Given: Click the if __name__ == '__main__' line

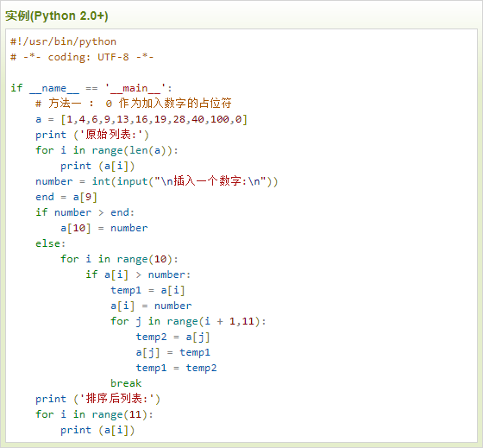Looking at the screenshot, I should click(91, 88).
